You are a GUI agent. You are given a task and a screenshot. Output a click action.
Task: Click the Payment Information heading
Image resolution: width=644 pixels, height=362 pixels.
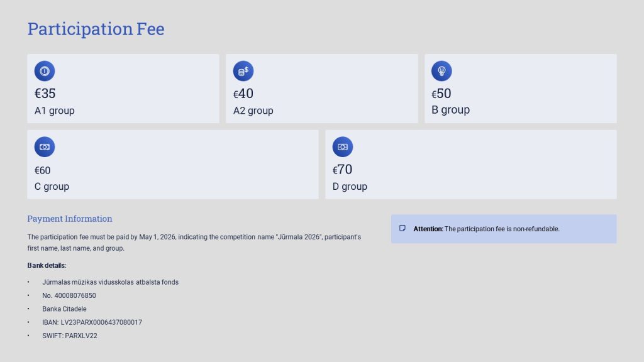point(70,219)
